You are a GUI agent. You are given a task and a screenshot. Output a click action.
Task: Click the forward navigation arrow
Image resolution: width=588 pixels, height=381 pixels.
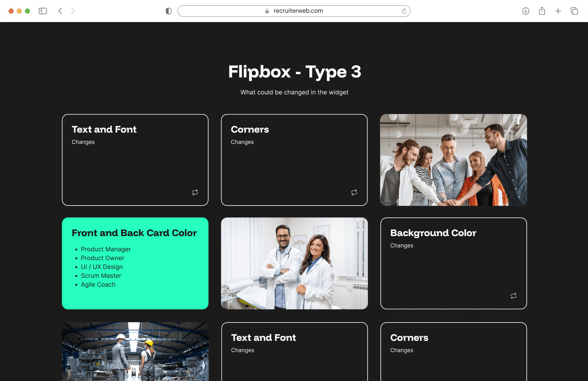pyautogui.click(x=73, y=11)
